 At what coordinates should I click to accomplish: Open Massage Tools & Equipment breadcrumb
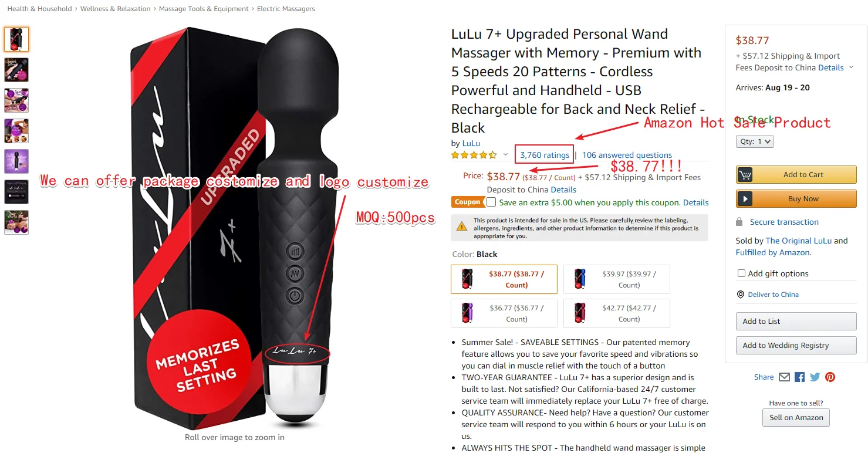[x=204, y=9]
